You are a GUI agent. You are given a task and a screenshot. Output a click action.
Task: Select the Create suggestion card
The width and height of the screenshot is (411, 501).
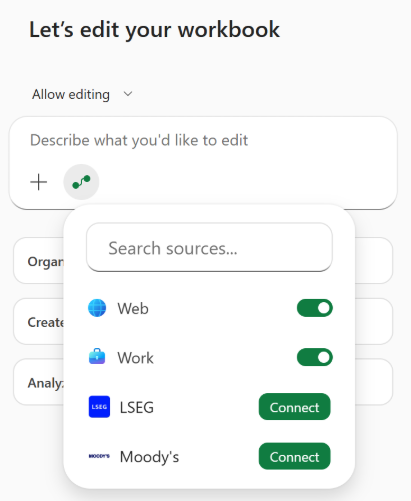(x=39, y=322)
